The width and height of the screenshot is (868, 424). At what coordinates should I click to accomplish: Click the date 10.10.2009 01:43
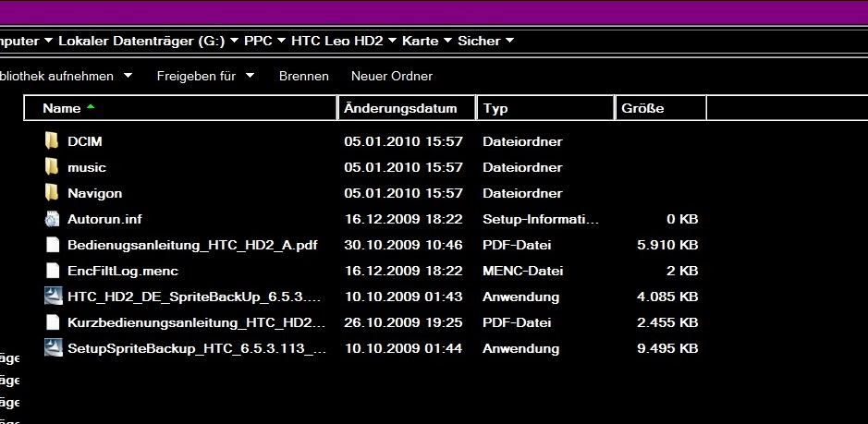403,297
